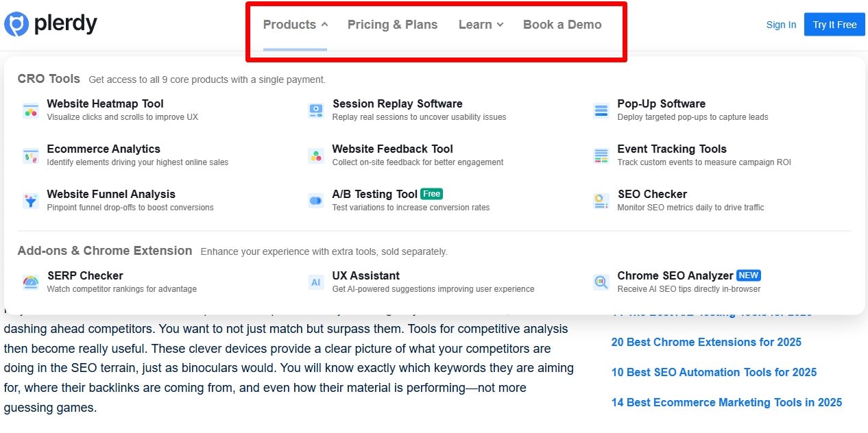The height and width of the screenshot is (433, 868).
Task: Open the Pop-Up Software icon
Action: [601, 110]
